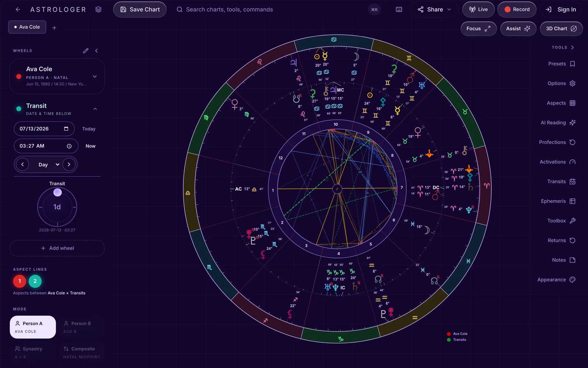Step transit forward one day
Viewport: 588px width, 368px height.
click(69, 164)
